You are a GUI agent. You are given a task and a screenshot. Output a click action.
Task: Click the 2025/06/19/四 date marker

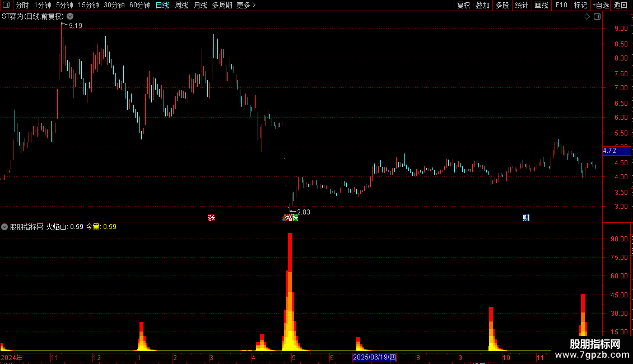pyautogui.click(x=375, y=357)
